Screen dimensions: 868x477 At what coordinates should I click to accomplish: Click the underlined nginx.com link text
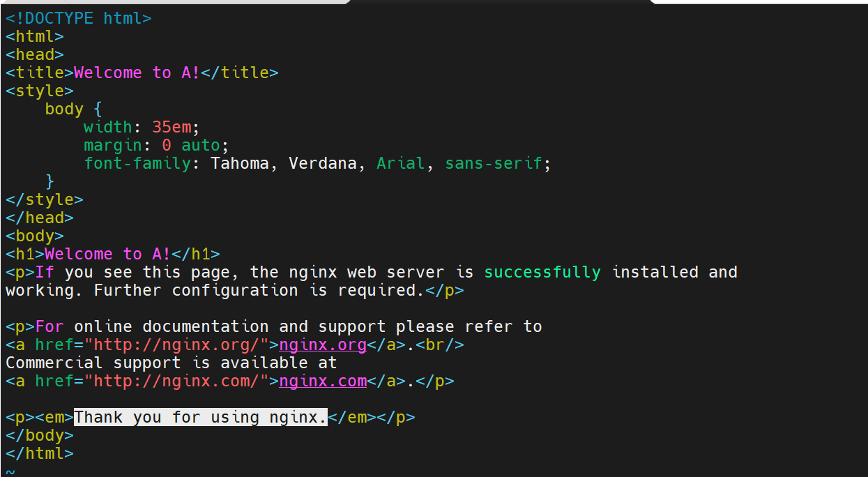click(x=323, y=381)
